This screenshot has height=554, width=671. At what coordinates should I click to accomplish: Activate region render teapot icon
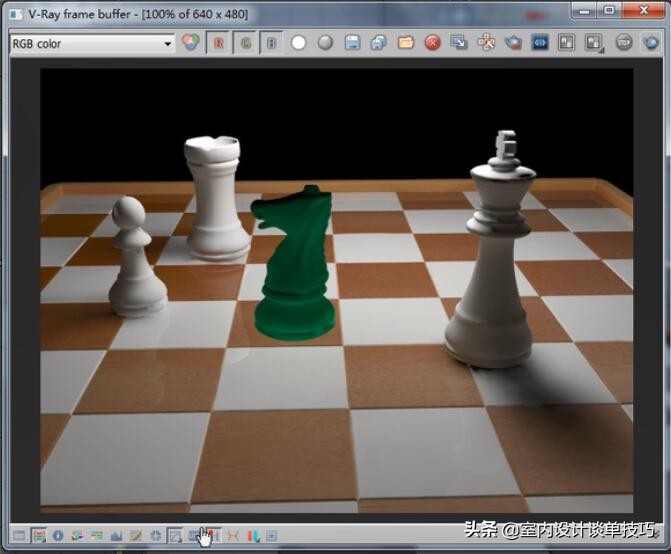513,43
